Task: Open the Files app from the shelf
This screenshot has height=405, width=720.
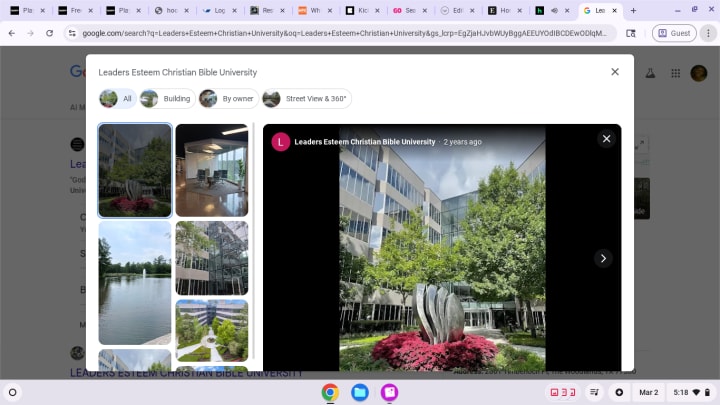Action: (360, 393)
